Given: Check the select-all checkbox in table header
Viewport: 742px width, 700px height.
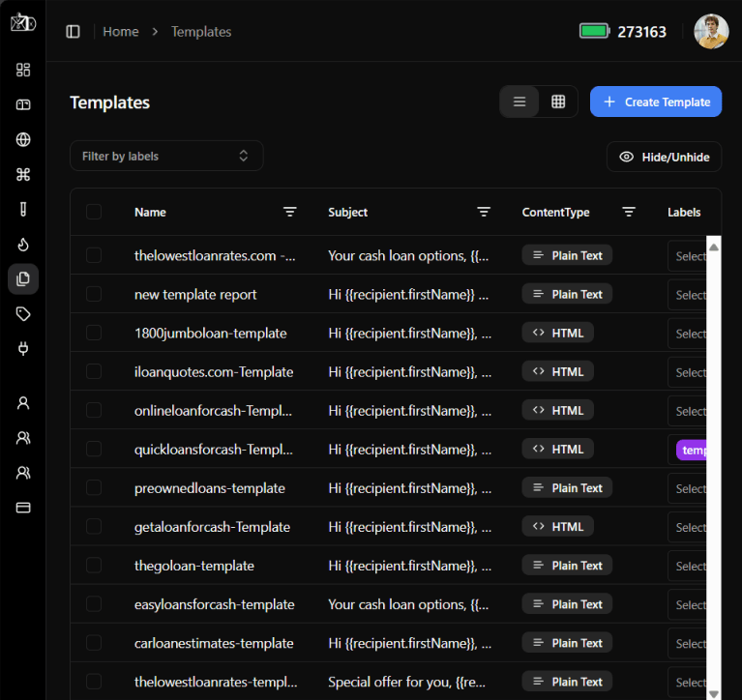Looking at the screenshot, I should (94, 212).
